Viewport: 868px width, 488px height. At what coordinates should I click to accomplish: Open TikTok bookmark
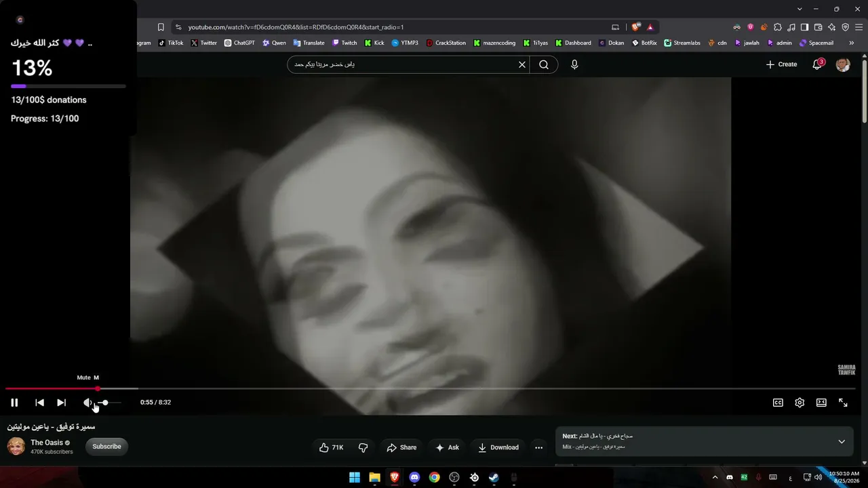(171, 43)
